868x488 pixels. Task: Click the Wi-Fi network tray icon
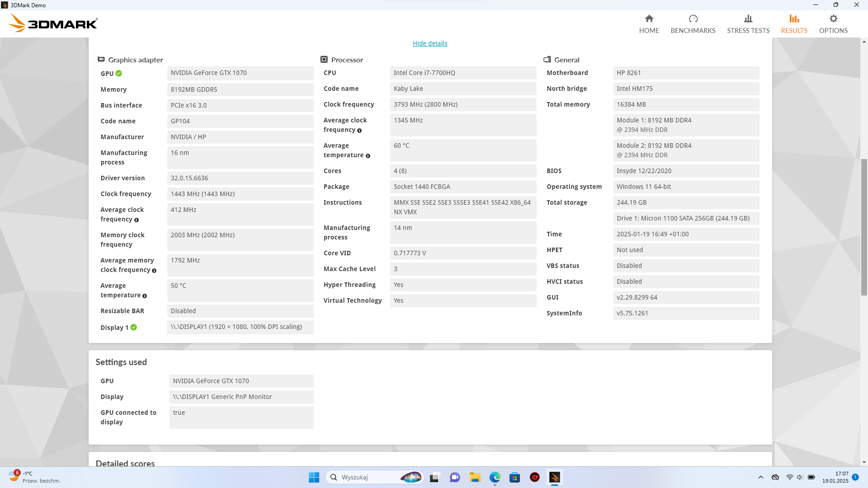coord(789,477)
